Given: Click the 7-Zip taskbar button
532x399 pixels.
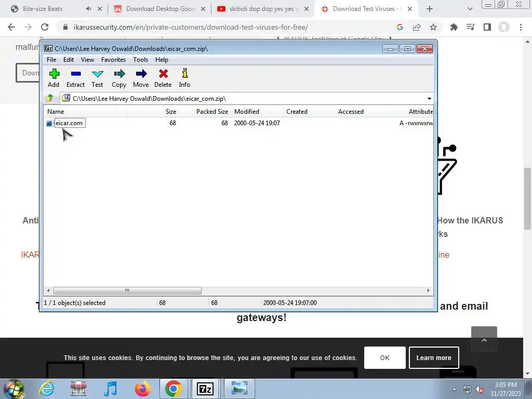Looking at the screenshot, I should pos(205,389).
